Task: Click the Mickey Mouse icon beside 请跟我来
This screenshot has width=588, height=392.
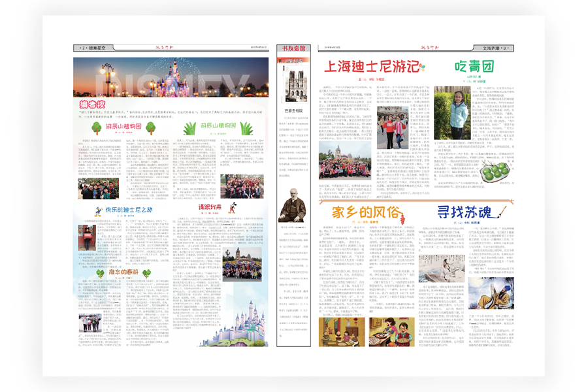Action: pyautogui.click(x=232, y=208)
